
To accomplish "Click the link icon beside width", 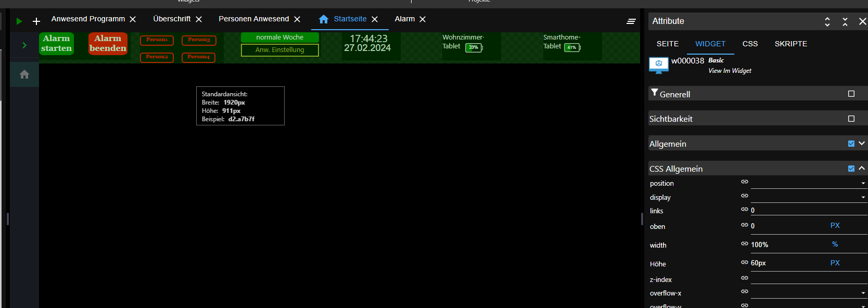I will coord(745,243).
